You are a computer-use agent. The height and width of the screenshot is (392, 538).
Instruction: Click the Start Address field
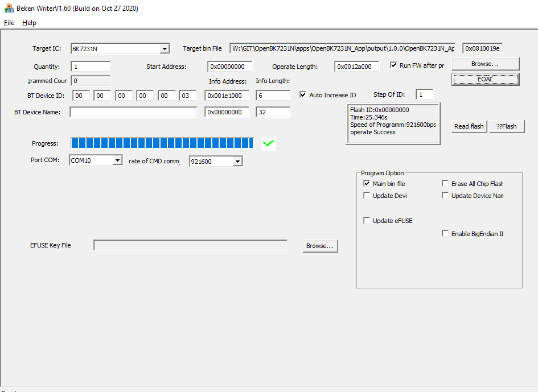tap(229, 67)
